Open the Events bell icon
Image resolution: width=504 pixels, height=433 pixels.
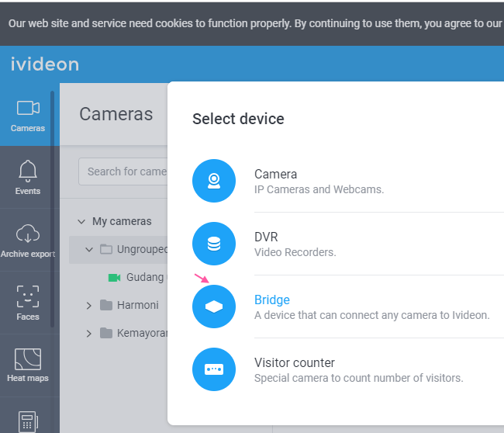pyautogui.click(x=28, y=171)
